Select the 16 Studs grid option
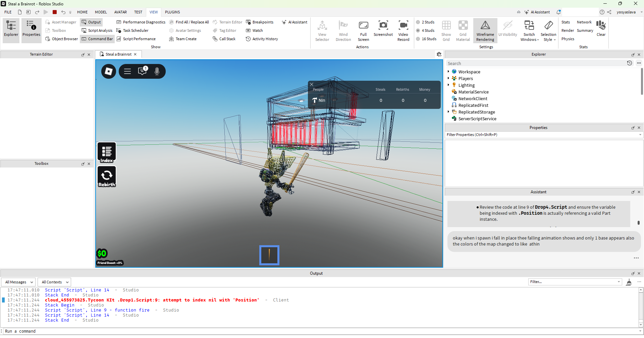This screenshot has height=338, width=644. pos(426,39)
